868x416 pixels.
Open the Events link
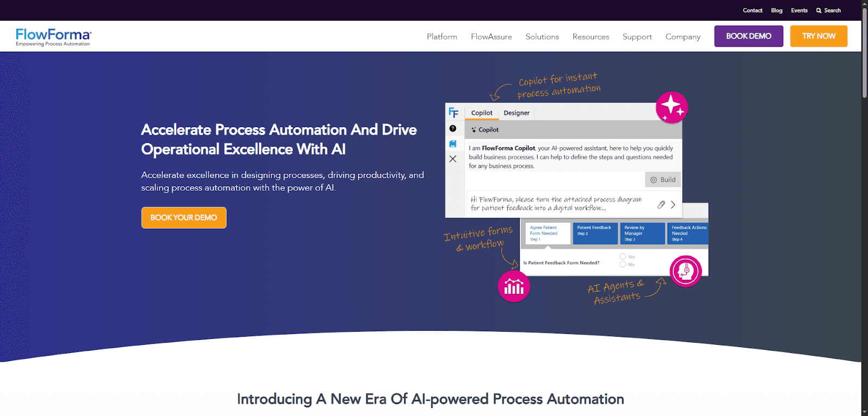[x=799, y=10]
